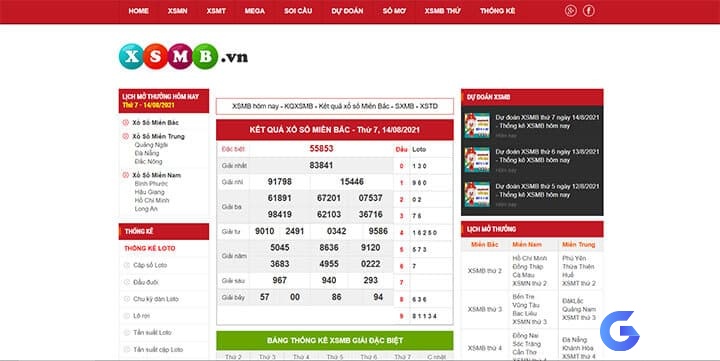Select Hậu Giang province link
Viewport: 720px width, 361px height.
pyautogui.click(x=149, y=192)
